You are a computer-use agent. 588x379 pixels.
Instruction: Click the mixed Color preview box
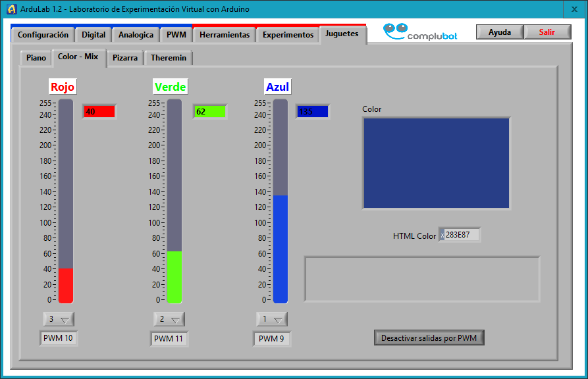(436, 163)
